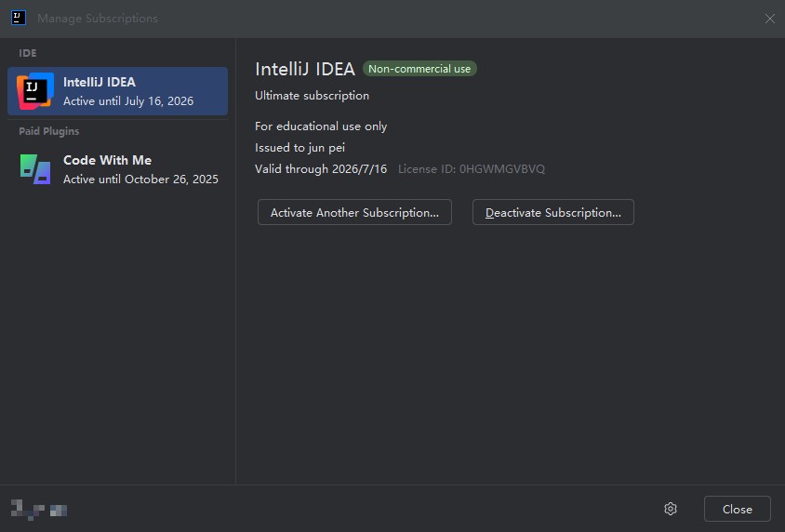Click Activate Another Subscription button

point(354,212)
